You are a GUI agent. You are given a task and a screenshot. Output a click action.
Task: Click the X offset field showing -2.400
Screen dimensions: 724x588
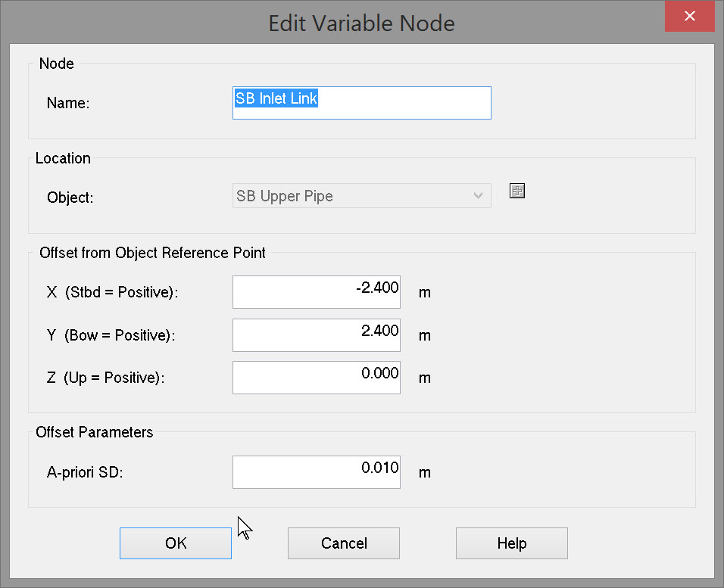(x=316, y=292)
